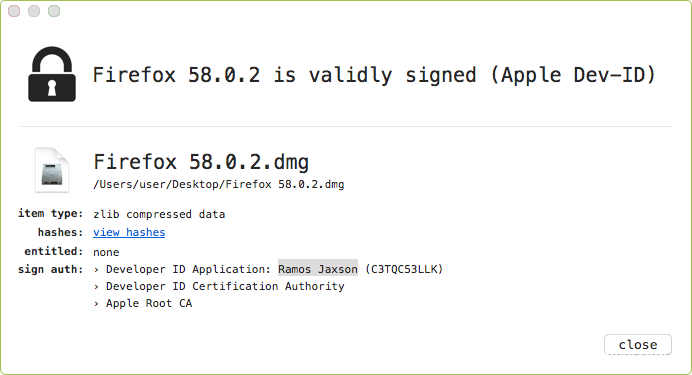Click the Firefox 58.0.2.dmg file name
Image resolution: width=692 pixels, height=375 pixels.
point(201,162)
